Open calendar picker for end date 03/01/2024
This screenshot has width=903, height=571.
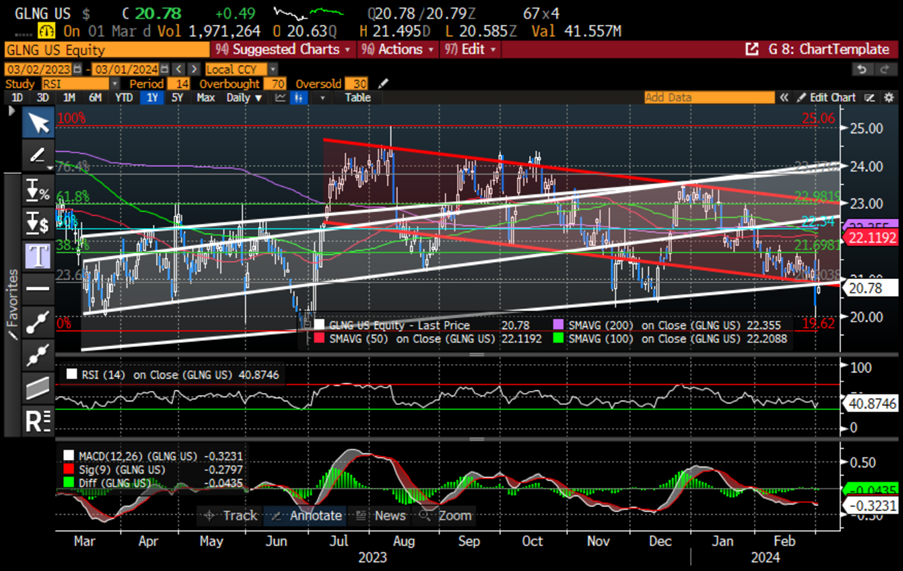[x=165, y=70]
